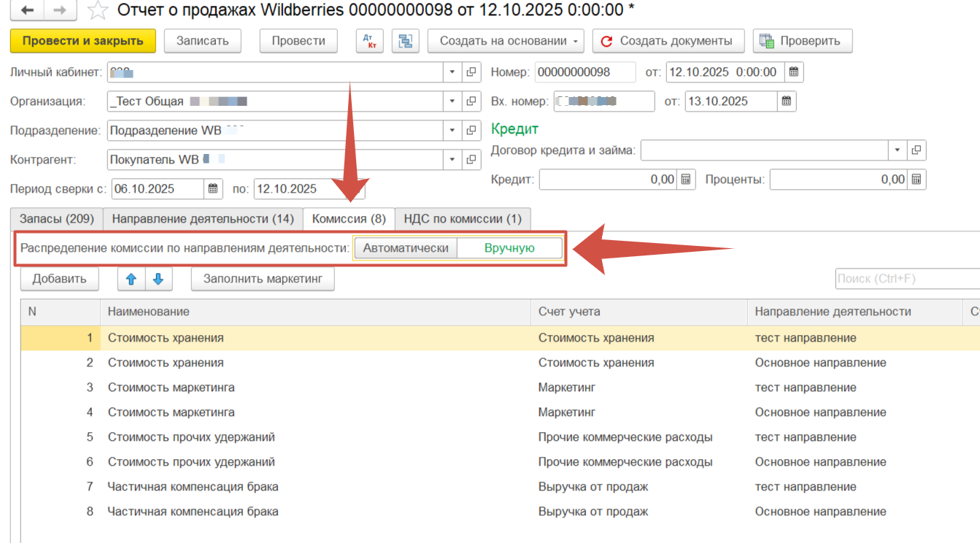Open calendar for Период сверки start 06.10.2025
This screenshot has width=980, height=543.
[x=213, y=189]
